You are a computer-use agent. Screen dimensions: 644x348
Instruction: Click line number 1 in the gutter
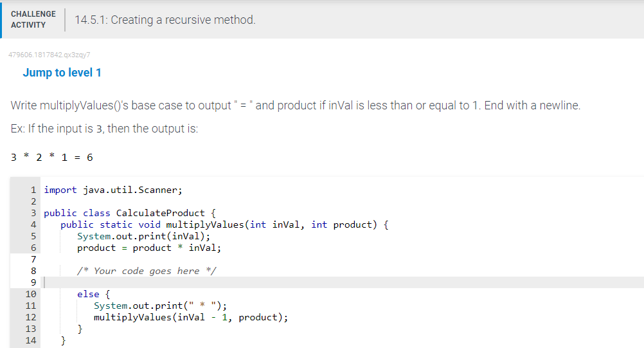[x=33, y=190]
